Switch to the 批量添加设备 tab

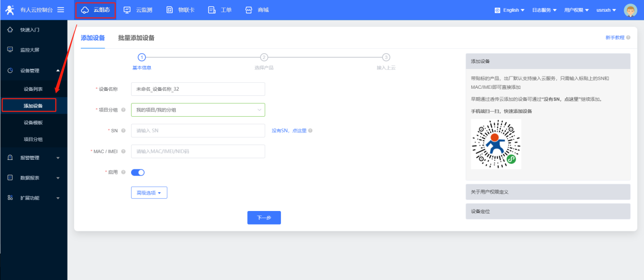point(136,38)
